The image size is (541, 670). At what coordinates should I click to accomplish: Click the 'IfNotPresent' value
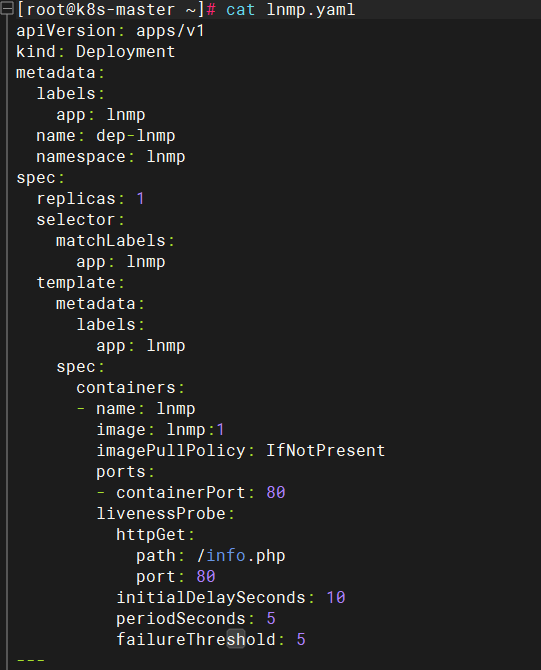pyautogui.click(x=326, y=451)
